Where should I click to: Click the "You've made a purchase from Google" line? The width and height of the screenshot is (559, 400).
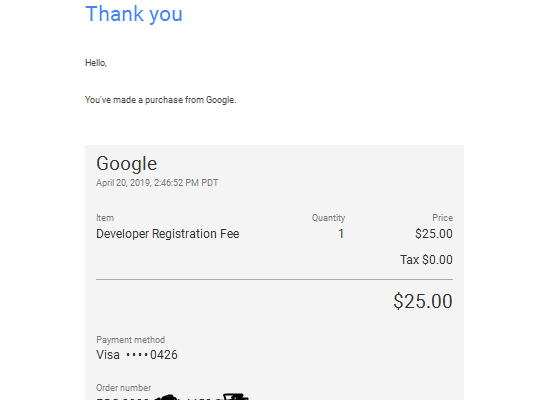(x=160, y=100)
